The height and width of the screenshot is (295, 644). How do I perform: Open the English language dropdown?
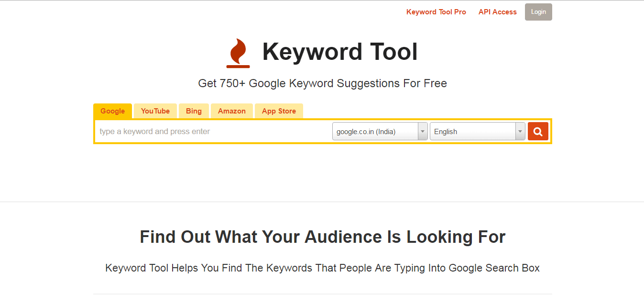pos(478,131)
